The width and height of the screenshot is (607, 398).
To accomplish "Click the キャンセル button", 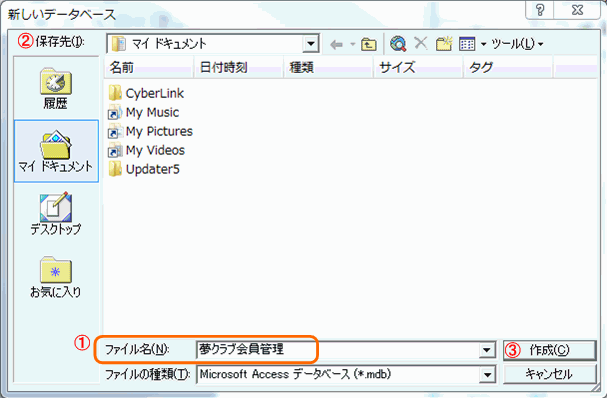I will click(x=549, y=374).
